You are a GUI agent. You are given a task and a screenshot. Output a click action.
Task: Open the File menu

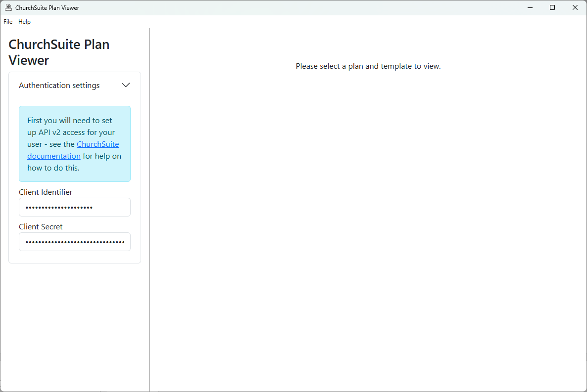[8, 22]
